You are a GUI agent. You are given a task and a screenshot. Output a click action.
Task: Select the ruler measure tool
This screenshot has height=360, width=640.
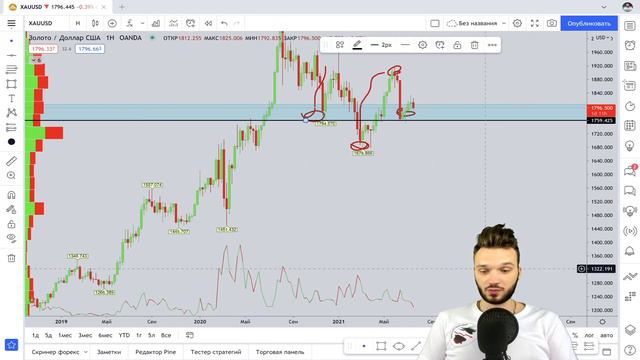[11, 161]
